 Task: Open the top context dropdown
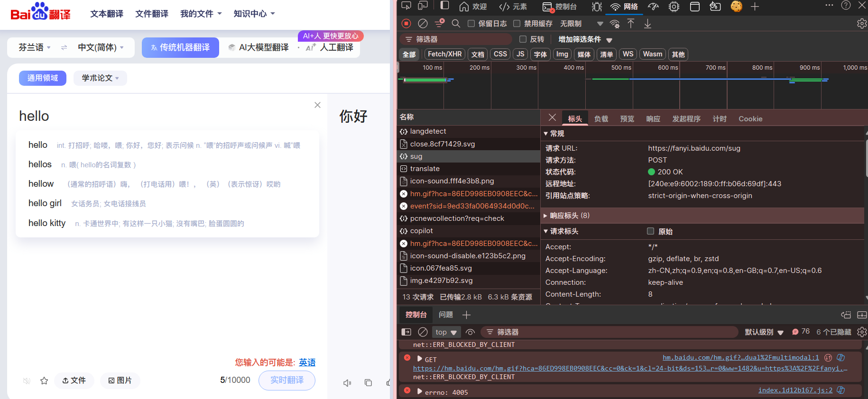click(x=446, y=332)
